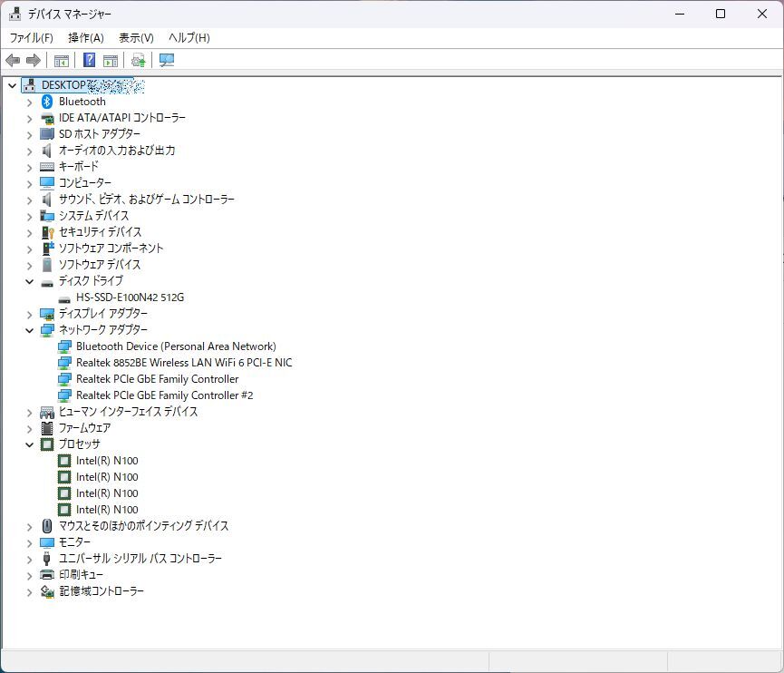Open the ファイル(F) menu
This screenshot has width=784, height=673.
(x=31, y=37)
